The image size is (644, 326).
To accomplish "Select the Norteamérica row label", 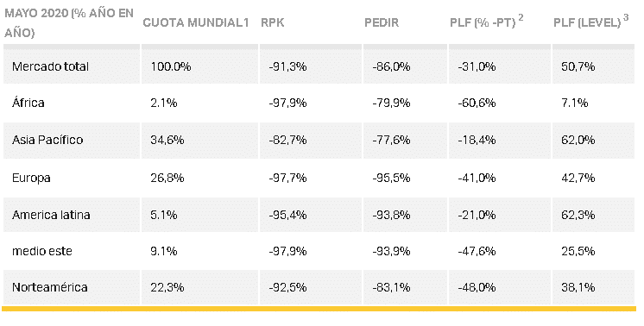I will tap(50, 287).
